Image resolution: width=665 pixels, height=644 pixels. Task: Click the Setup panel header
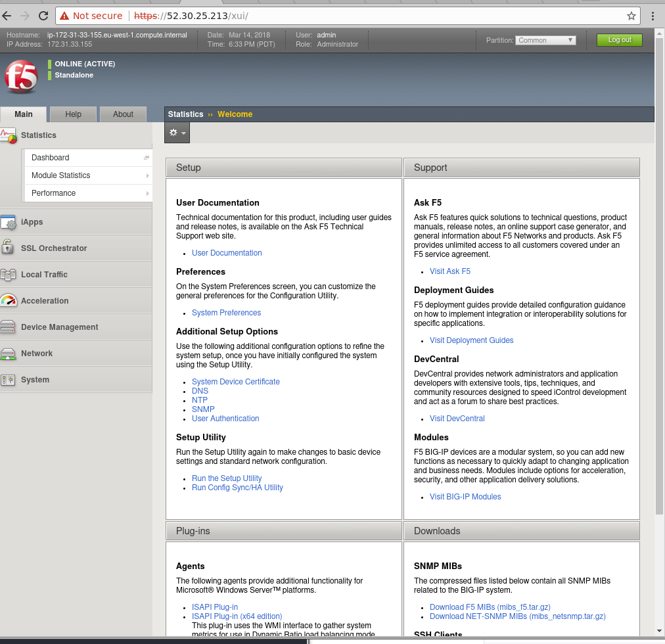coord(284,168)
